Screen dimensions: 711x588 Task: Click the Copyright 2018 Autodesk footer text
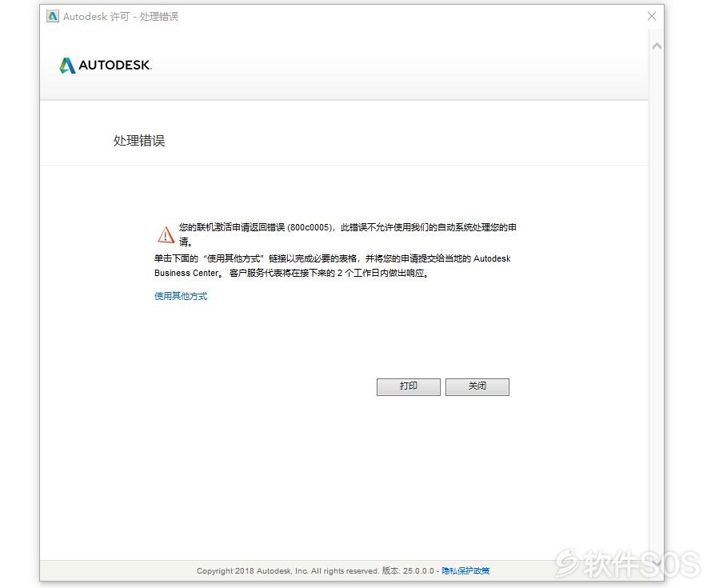[x=287, y=570]
